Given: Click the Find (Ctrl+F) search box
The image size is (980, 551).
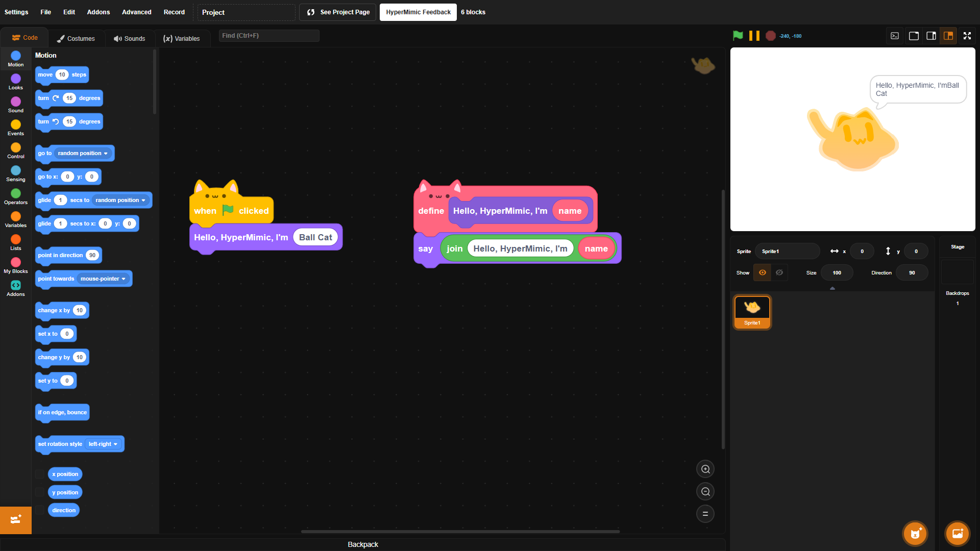Looking at the screenshot, I should [x=269, y=36].
